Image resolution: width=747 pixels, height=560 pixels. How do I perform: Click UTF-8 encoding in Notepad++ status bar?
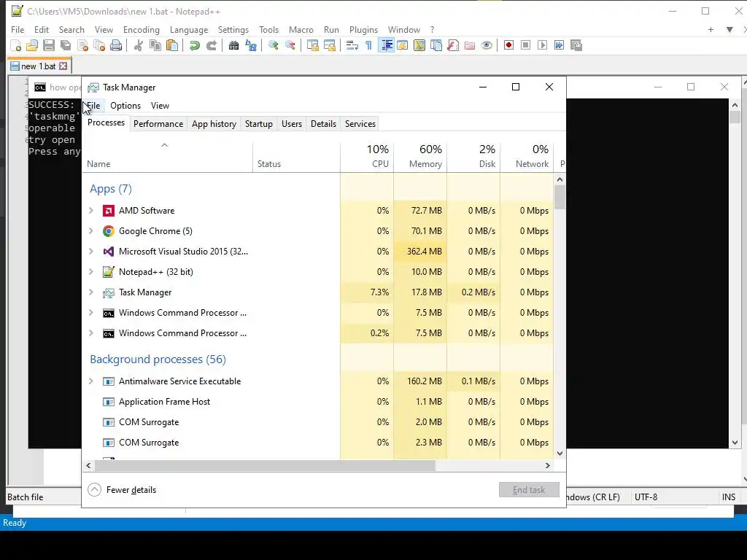tap(646, 497)
